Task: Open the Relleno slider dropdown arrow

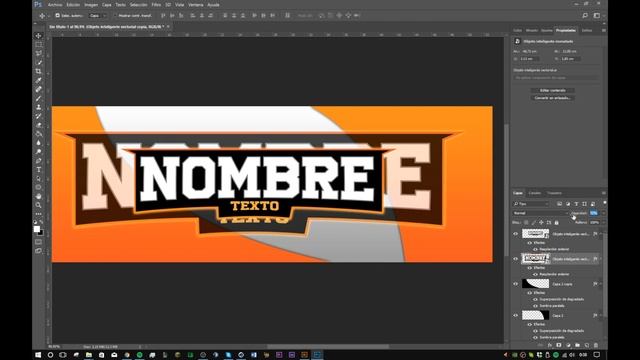Action: [x=603, y=222]
